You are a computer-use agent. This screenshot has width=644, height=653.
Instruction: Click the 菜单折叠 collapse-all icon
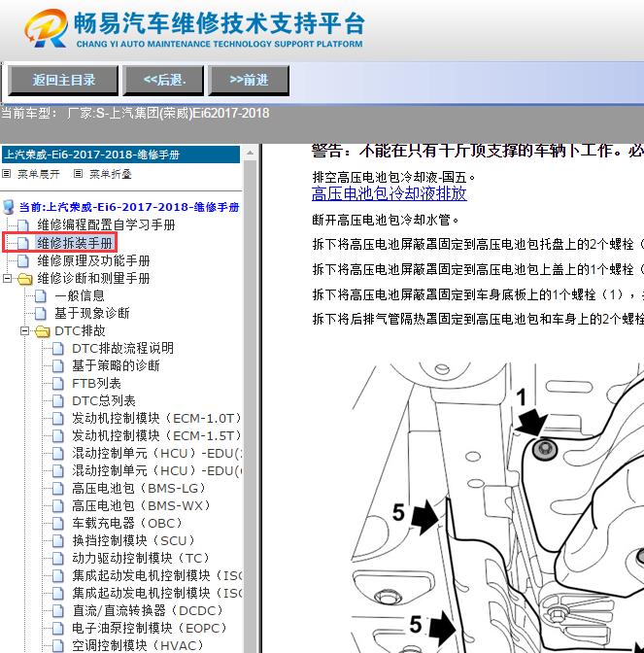click(78, 174)
